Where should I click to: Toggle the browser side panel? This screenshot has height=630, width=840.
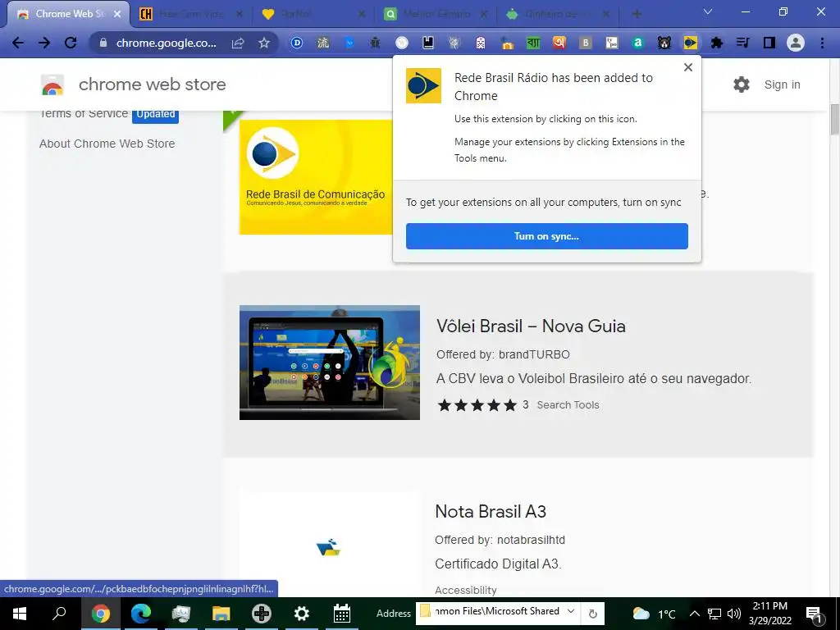coord(769,43)
